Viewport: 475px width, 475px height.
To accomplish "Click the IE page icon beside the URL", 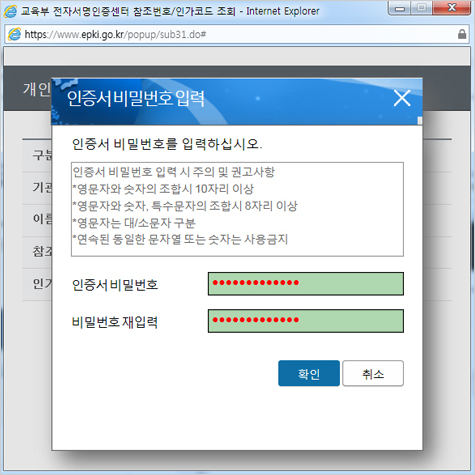I will [x=14, y=34].
